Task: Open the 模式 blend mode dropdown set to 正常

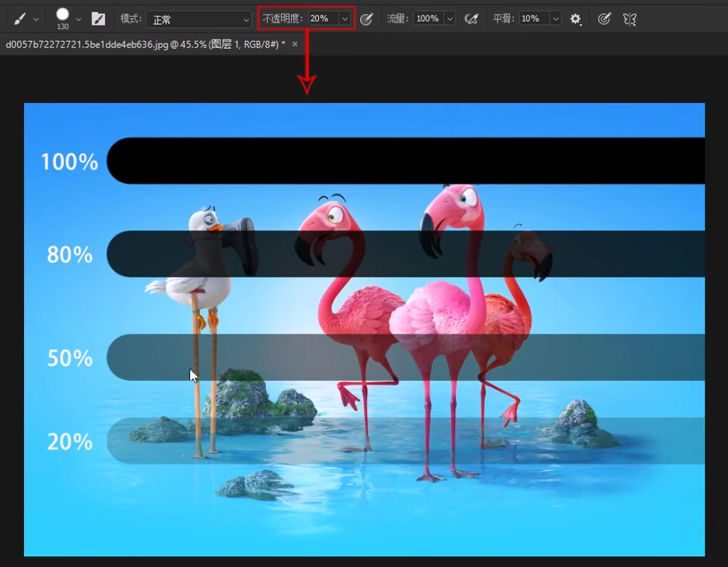Action: click(199, 19)
